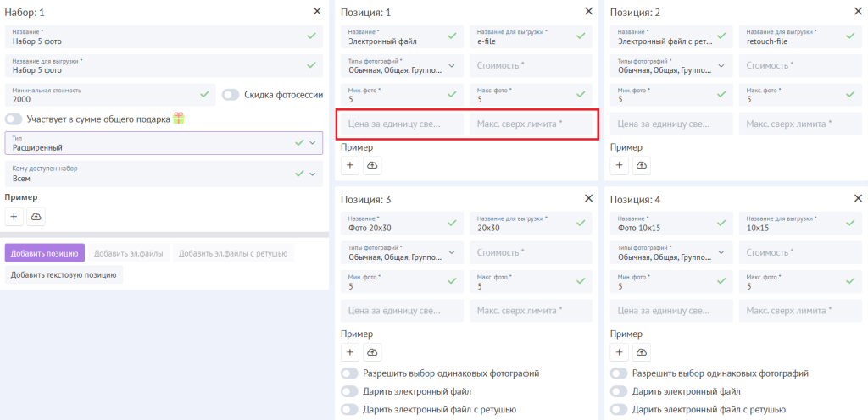Toggle Участвует в сумме общего подарка

coord(14,119)
